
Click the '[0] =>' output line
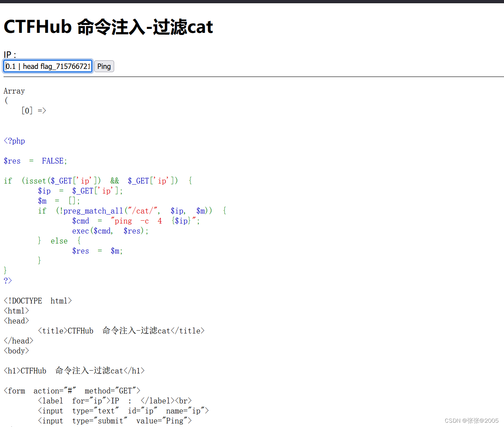[x=34, y=111]
